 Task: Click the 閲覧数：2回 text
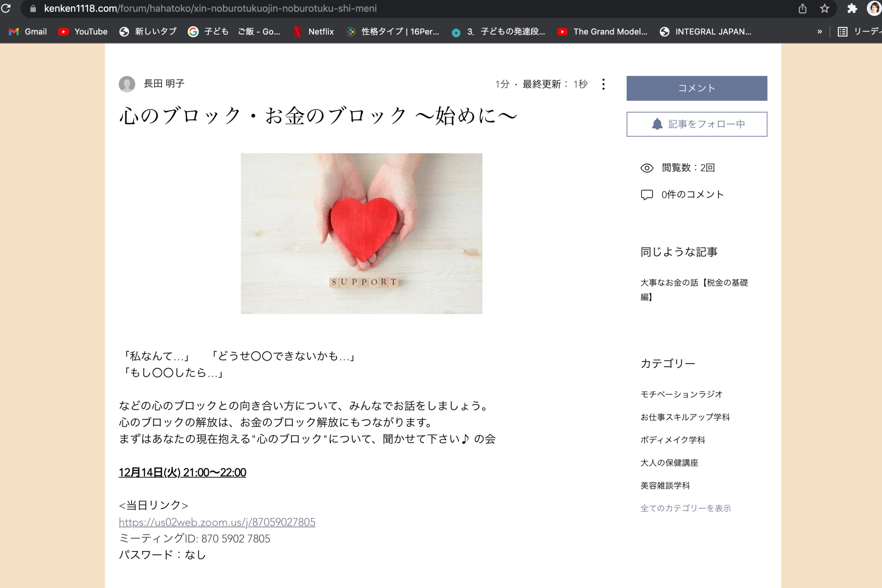(689, 168)
